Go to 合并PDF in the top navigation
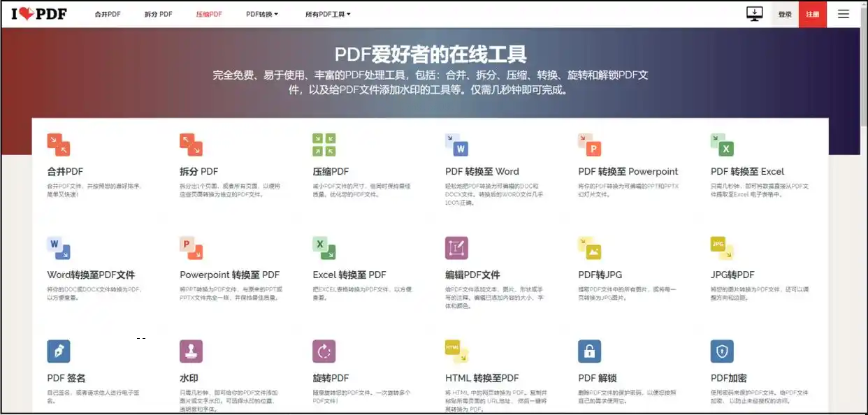The width and height of the screenshot is (868, 415). point(108,14)
